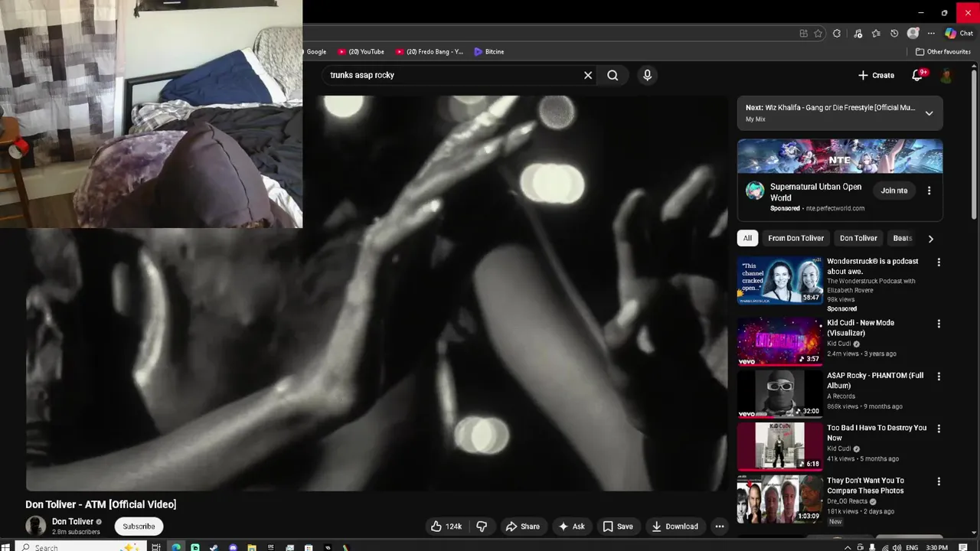Download the video
The width and height of the screenshot is (980, 551).
coord(675,527)
